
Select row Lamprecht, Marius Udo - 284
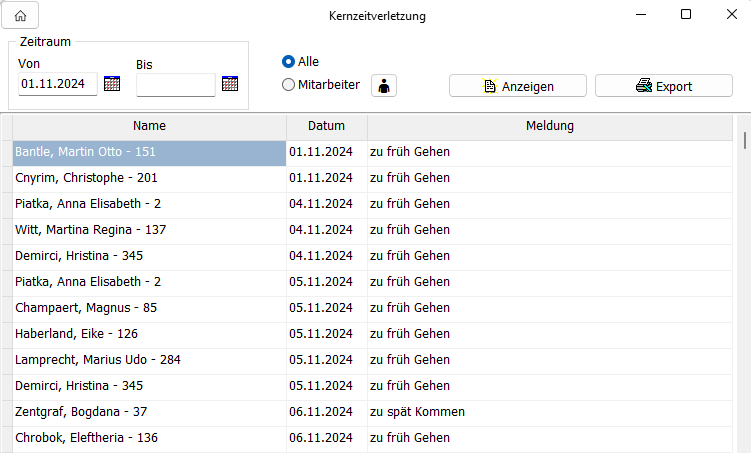pos(149,360)
